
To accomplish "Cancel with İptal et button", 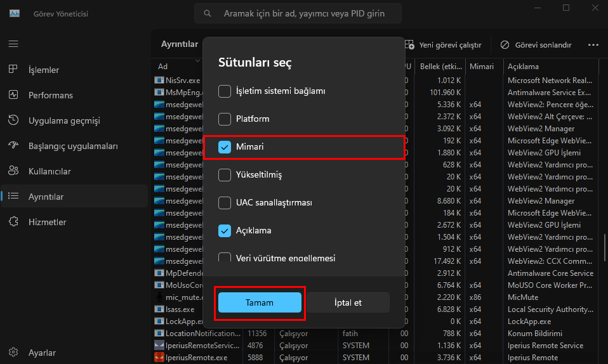I will (348, 302).
